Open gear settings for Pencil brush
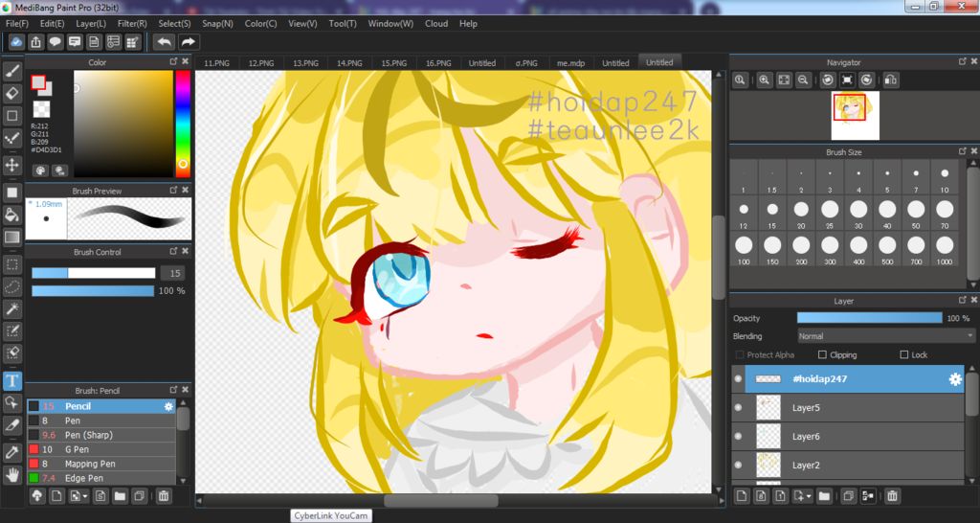The width and height of the screenshot is (980, 523). [168, 407]
